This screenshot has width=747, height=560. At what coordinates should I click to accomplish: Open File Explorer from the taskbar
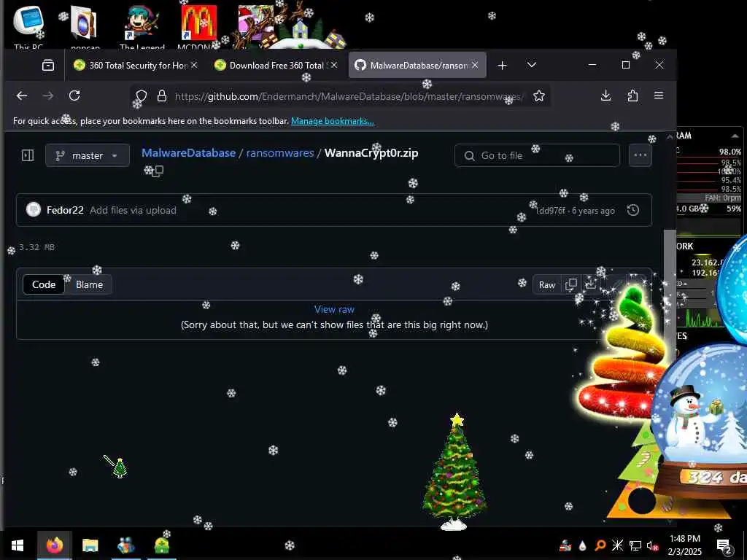tap(90, 545)
